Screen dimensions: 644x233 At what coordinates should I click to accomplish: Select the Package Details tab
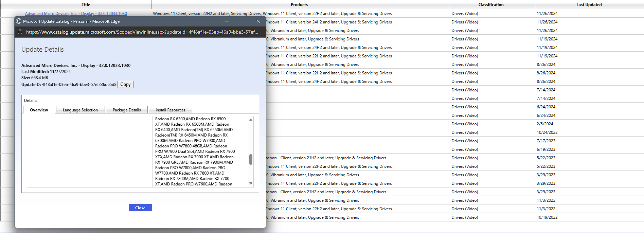[127, 110]
